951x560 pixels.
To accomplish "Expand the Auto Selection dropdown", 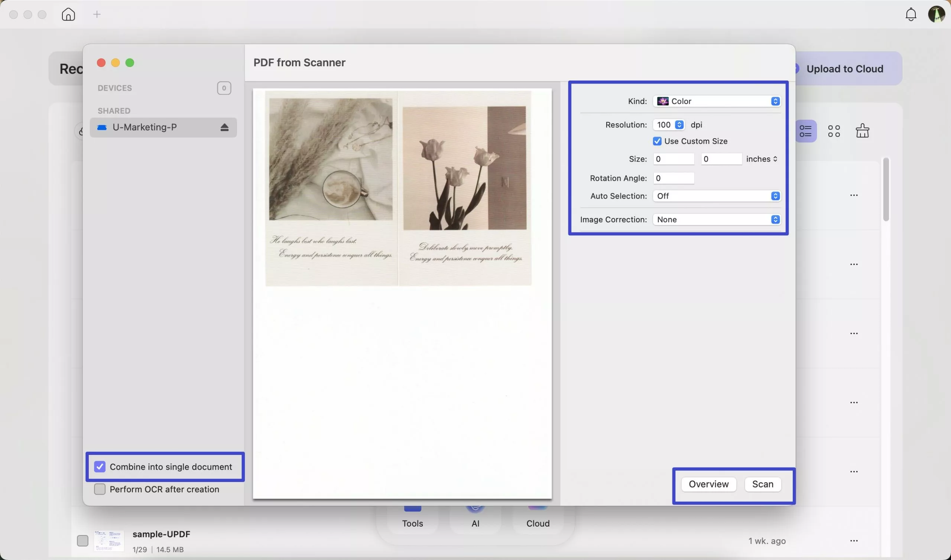I will coord(716,196).
